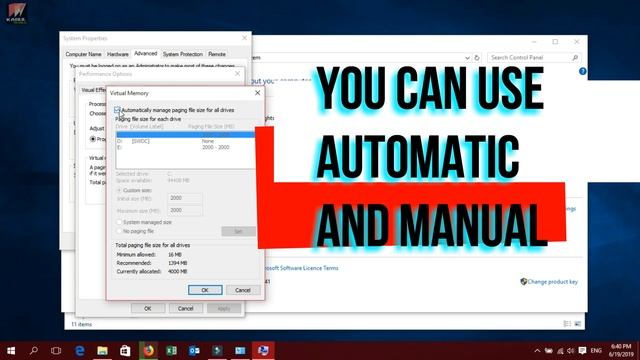Click the Search Control Panel box
The height and width of the screenshot is (360, 640).
click(533, 58)
